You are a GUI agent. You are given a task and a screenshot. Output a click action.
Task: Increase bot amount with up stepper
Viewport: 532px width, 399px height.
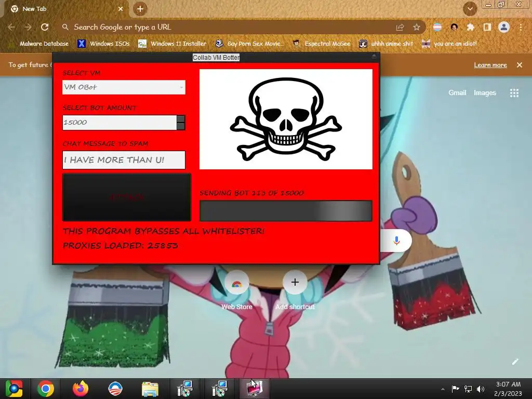(181, 119)
